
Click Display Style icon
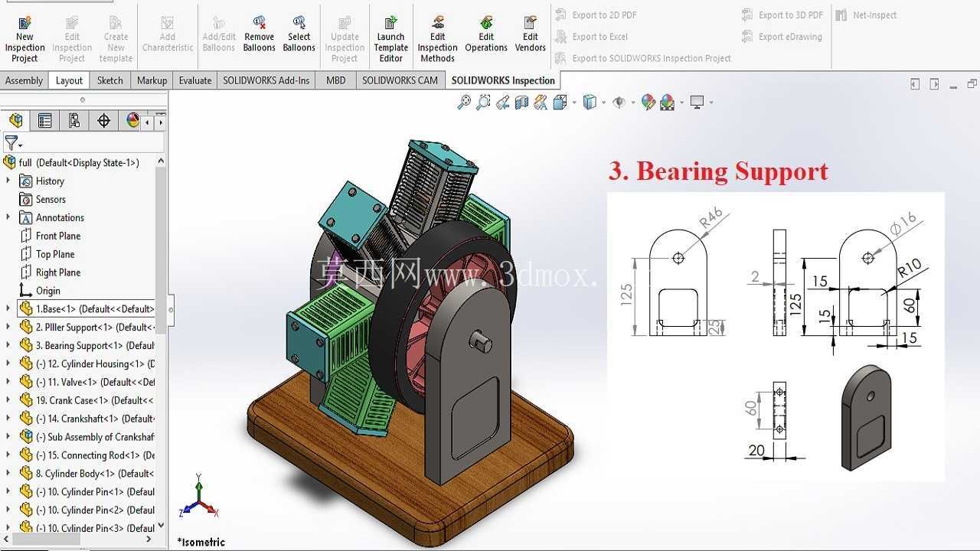pos(590,102)
